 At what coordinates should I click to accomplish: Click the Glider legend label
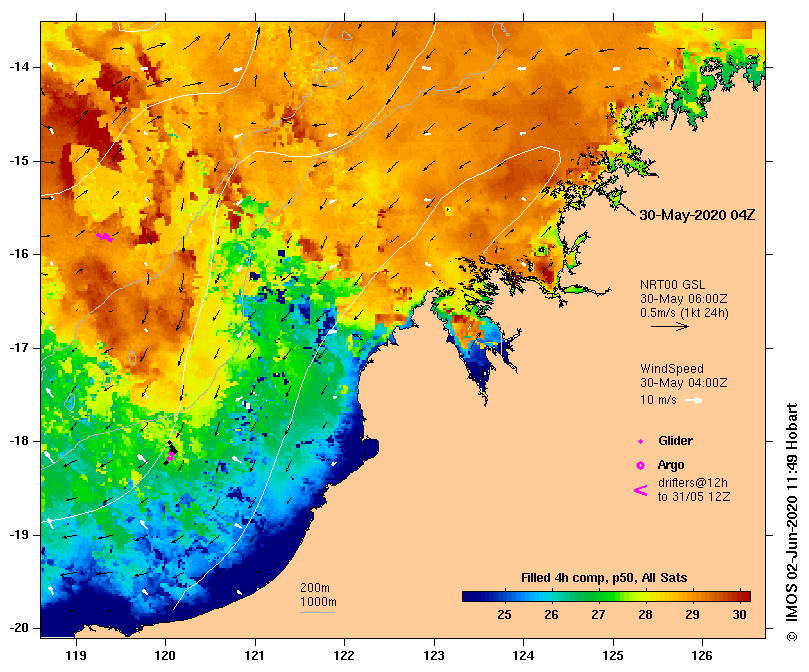click(675, 441)
